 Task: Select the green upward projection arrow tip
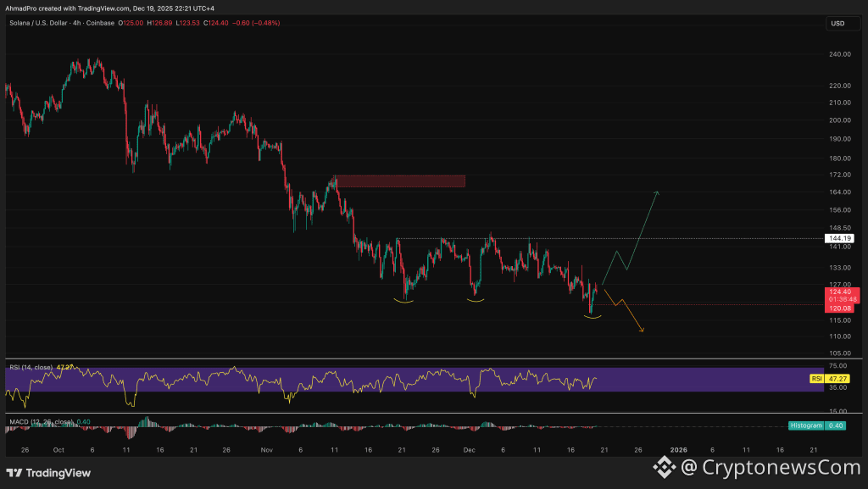657,192
